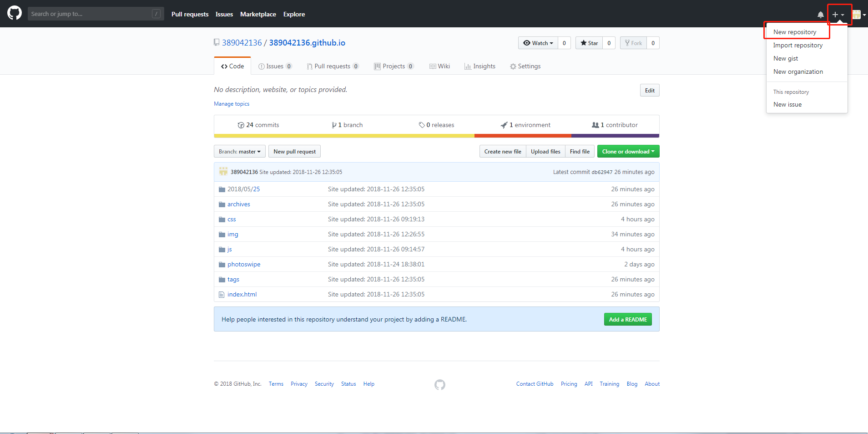Click the GitHub Octocat logo in header
This screenshot has width=868, height=434.
click(15, 13)
